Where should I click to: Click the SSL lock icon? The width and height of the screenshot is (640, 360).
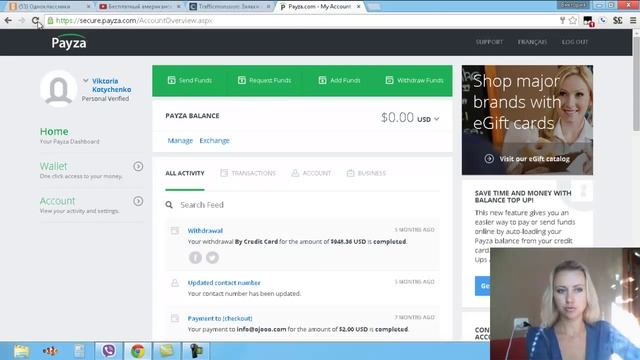point(50,20)
